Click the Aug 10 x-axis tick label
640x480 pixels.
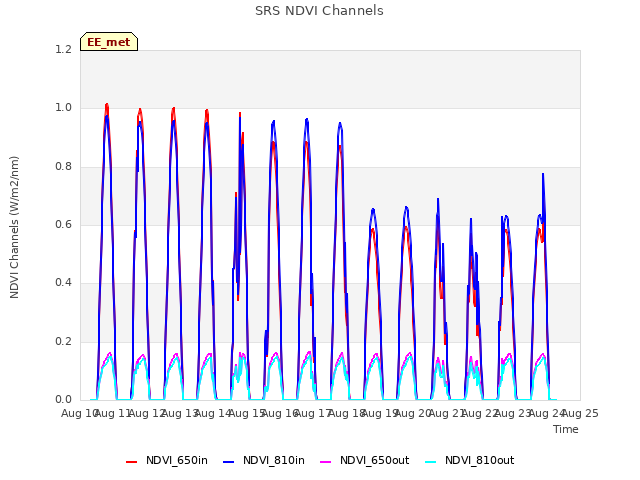click(79, 413)
